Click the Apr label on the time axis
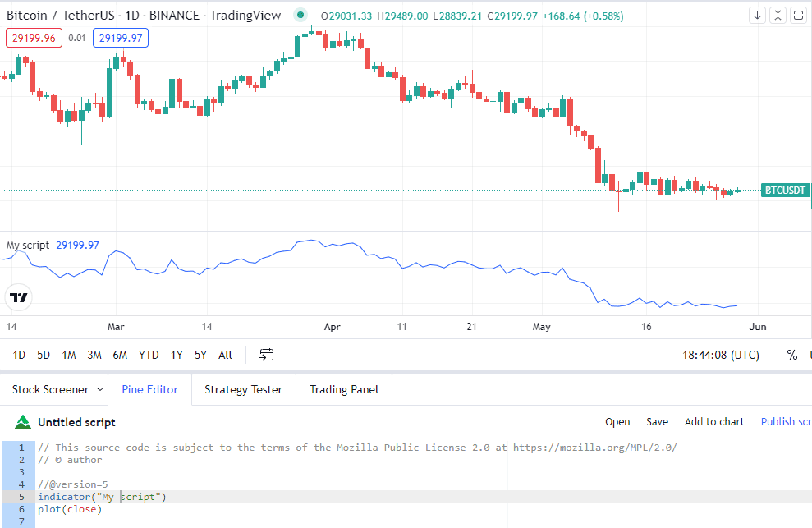Image resolution: width=812 pixels, height=528 pixels. [332, 327]
